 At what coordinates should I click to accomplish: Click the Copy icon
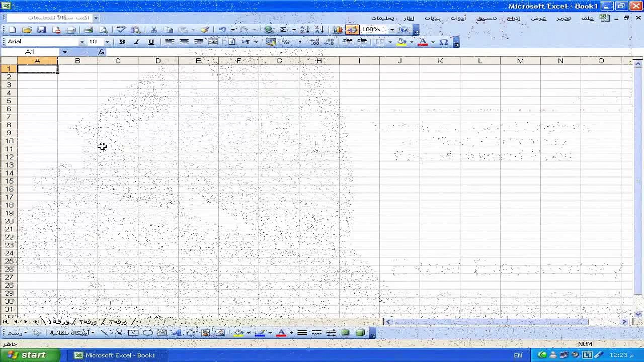tap(169, 30)
